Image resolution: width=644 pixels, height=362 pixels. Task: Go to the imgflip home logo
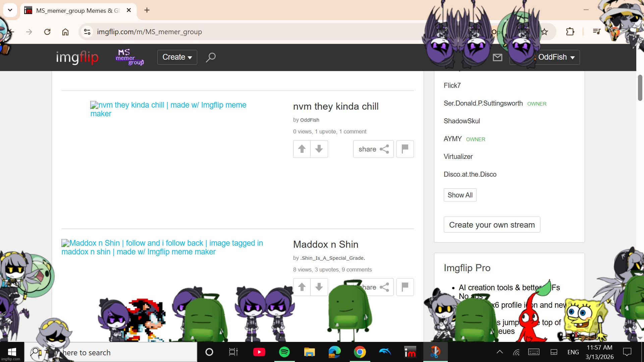tap(77, 57)
